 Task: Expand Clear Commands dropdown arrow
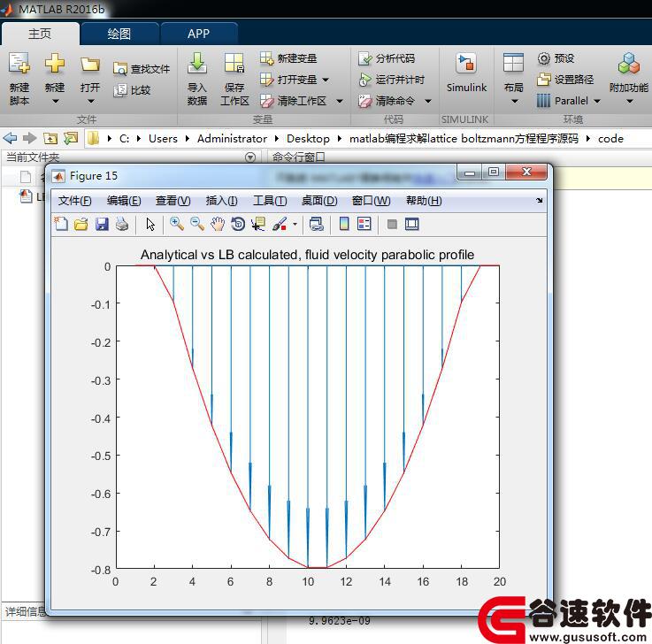[x=428, y=101]
